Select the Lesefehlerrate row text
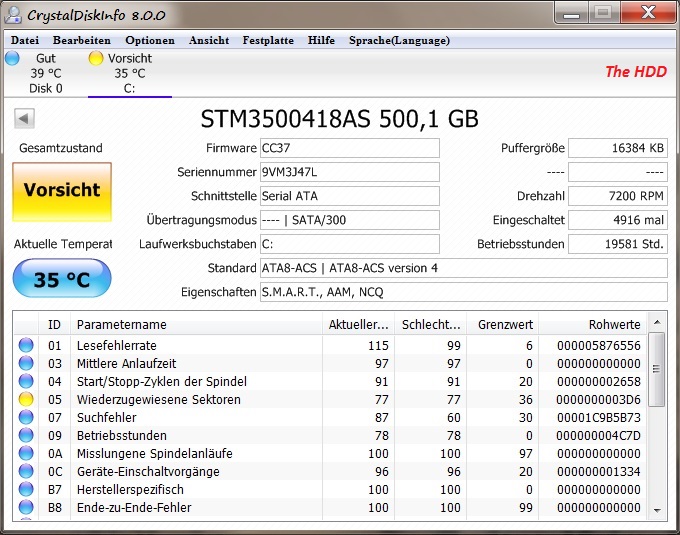 pyautogui.click(x=117, y=346)
